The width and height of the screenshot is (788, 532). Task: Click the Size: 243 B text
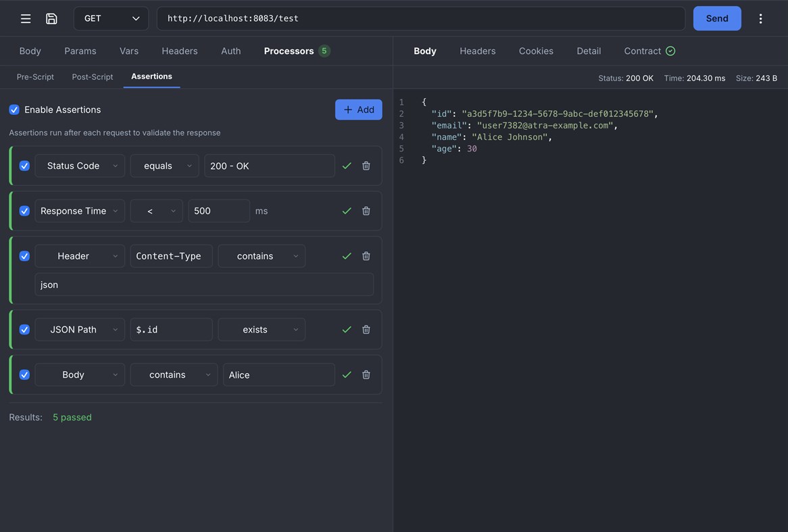(x=756, y=78)
